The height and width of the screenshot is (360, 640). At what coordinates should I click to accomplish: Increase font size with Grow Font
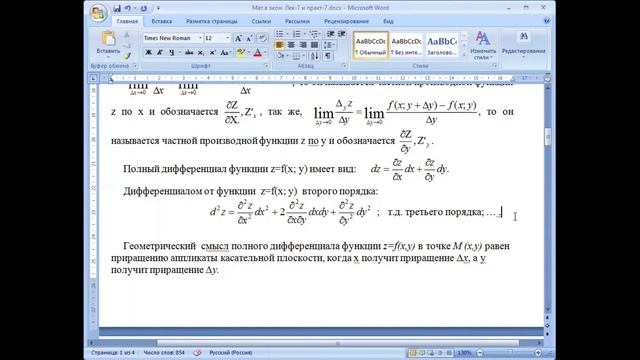tap(238, 38)
